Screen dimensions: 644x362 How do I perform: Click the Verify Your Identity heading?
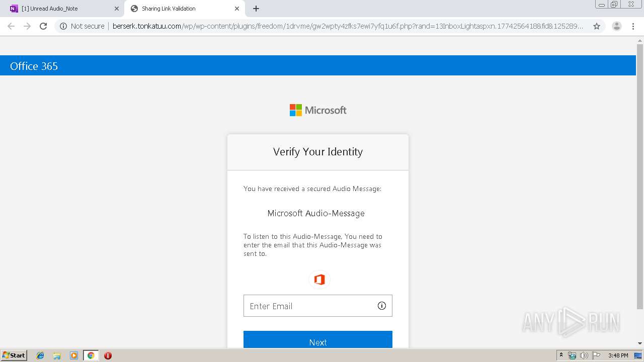318,152
